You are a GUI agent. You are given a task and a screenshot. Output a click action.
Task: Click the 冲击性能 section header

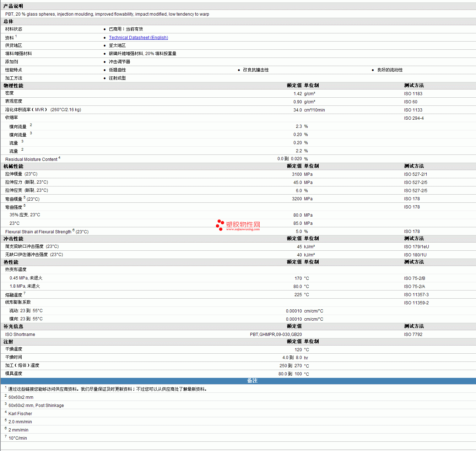(x=13, y=239)
